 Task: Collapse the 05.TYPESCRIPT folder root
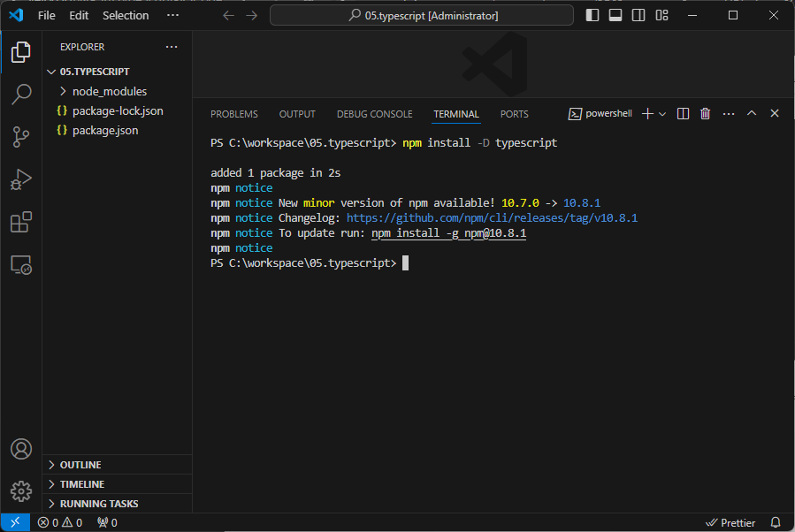point(117,72)
